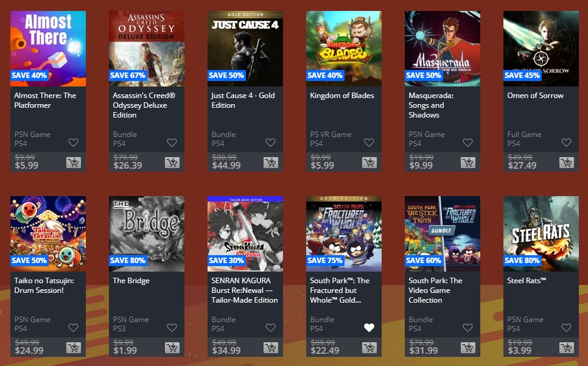Add Assassin's Creed Odyssey Deluxe to cart
This screenshot has height=366, width=588.
tap(172, 163)
